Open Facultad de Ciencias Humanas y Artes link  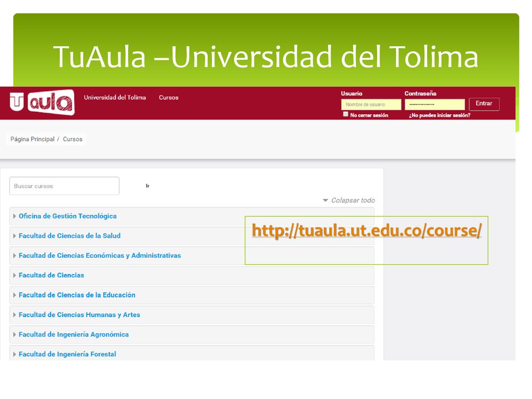click(x=79, y=315)
